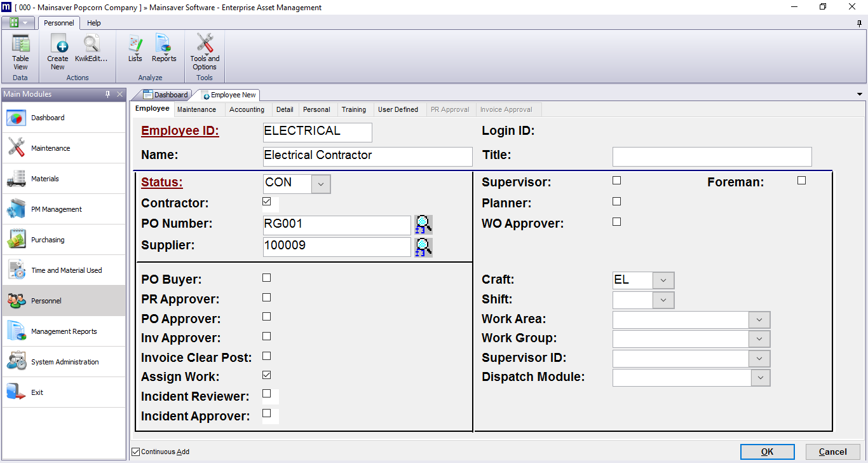Expand the Status dropdown
868x463 pixels.
(321, 184)
